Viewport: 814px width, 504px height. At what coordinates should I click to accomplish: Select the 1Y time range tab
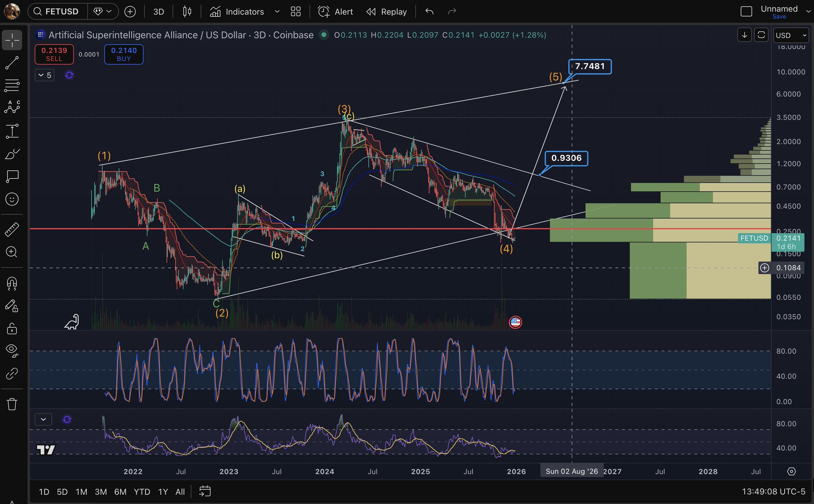point(163,492)
